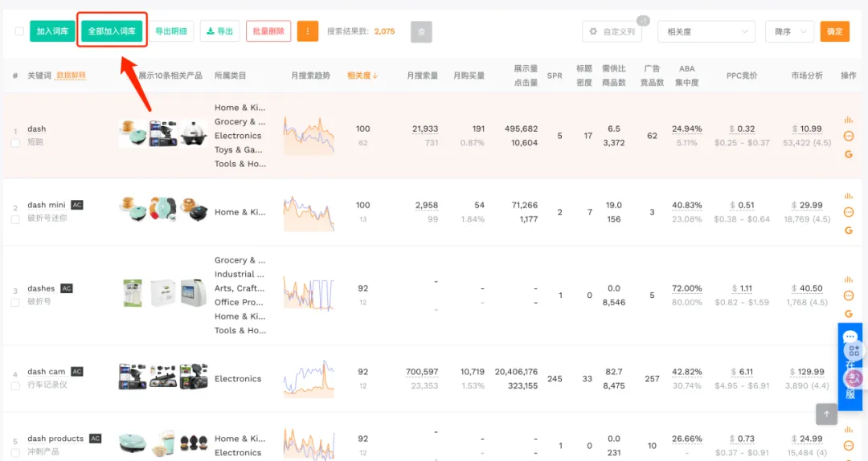Open bar chart icon for dash products

848,430
